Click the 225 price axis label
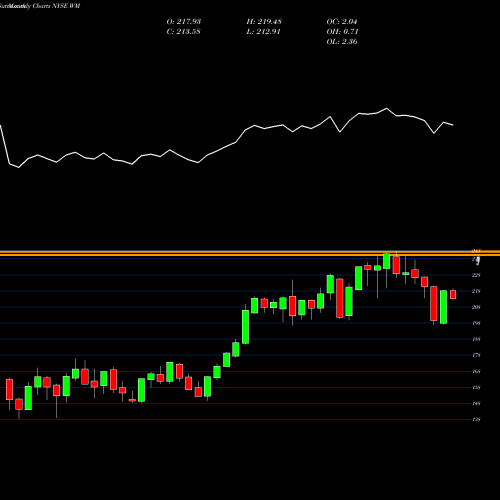 click(x=476, y=275)
